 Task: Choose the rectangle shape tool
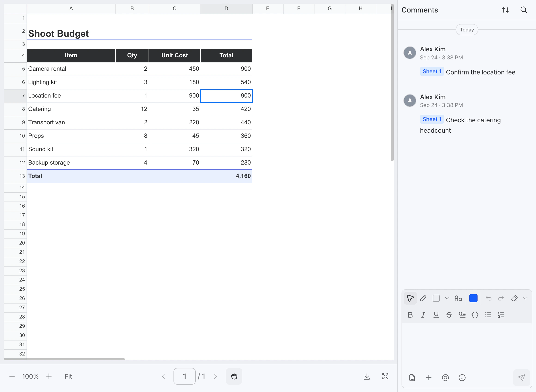[x=436, y=298]
